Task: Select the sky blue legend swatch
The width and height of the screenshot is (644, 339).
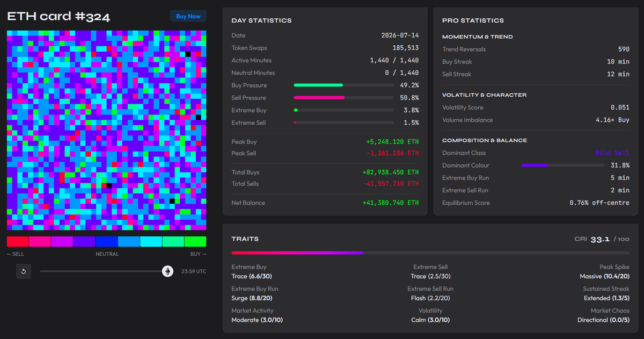Action: point(129,242)
